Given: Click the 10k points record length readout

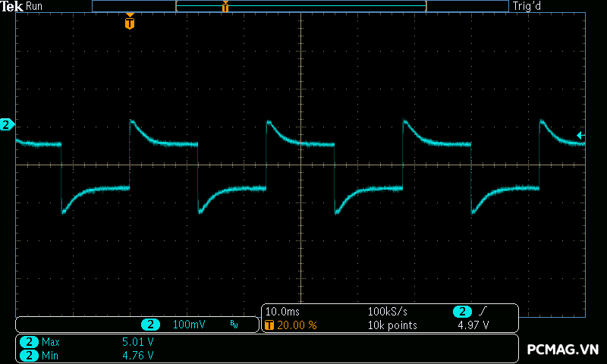Looking at the screenshot, I should tap(392, 325).
